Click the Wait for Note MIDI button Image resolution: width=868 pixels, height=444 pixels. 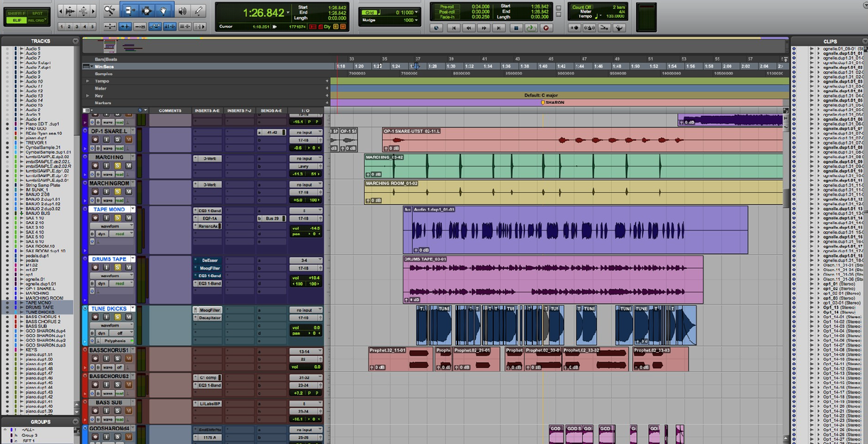point(574,28)
